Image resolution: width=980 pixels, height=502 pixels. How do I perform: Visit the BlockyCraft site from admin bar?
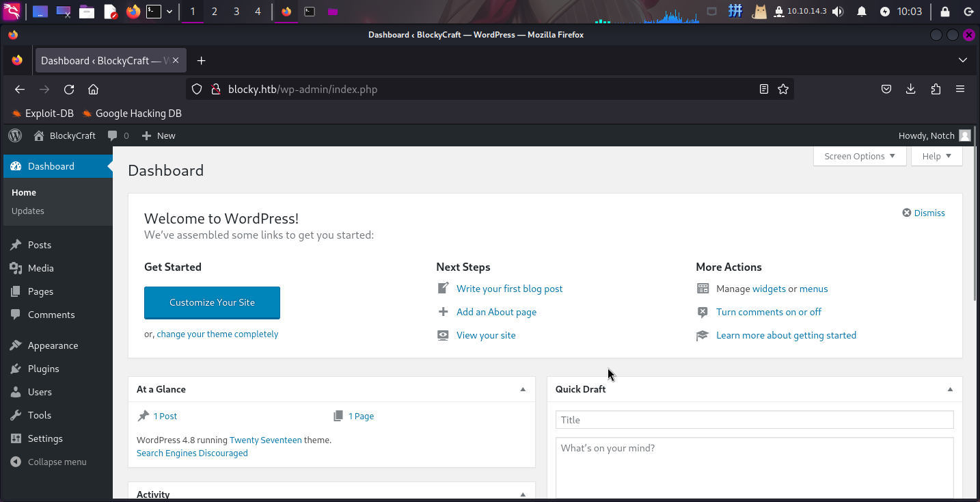click(x=65, y=135)
